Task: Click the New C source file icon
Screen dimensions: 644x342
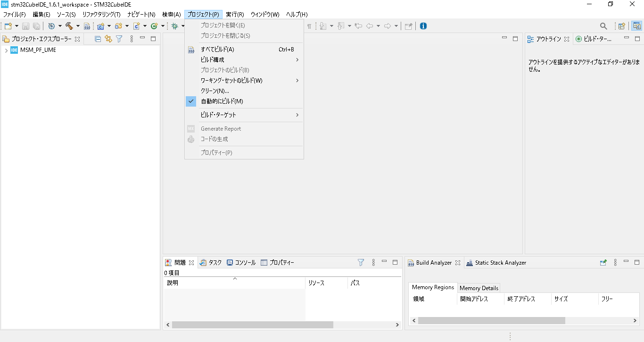Action: click(x=136, y=26)
